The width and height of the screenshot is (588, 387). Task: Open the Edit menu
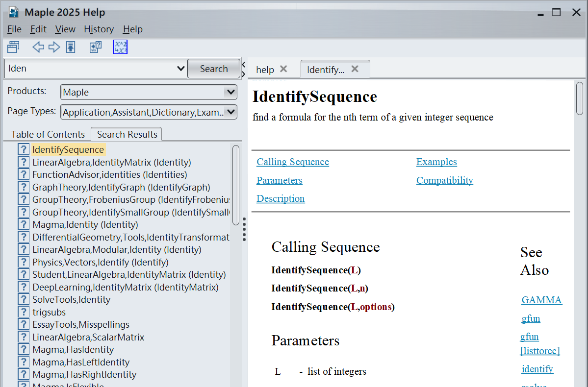pyautogui.click(x=38, y=29)
